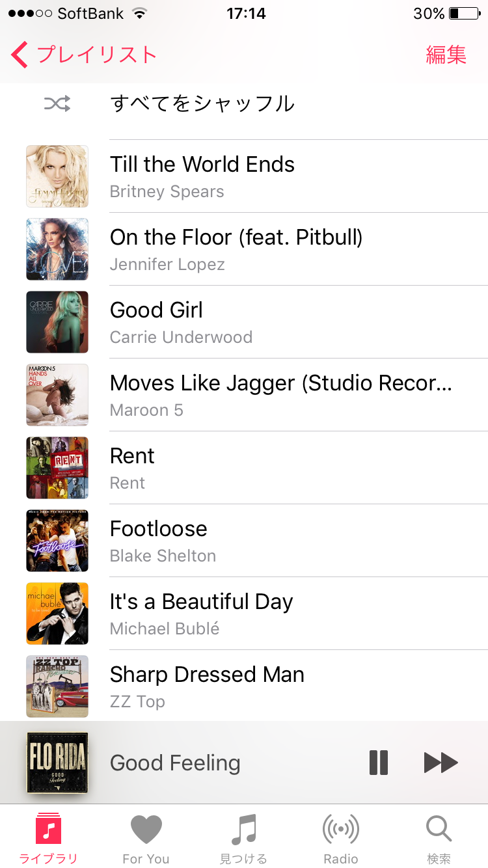Pause the currently playing song
Viewport: 488px width, 868px height.
[379, 763]
